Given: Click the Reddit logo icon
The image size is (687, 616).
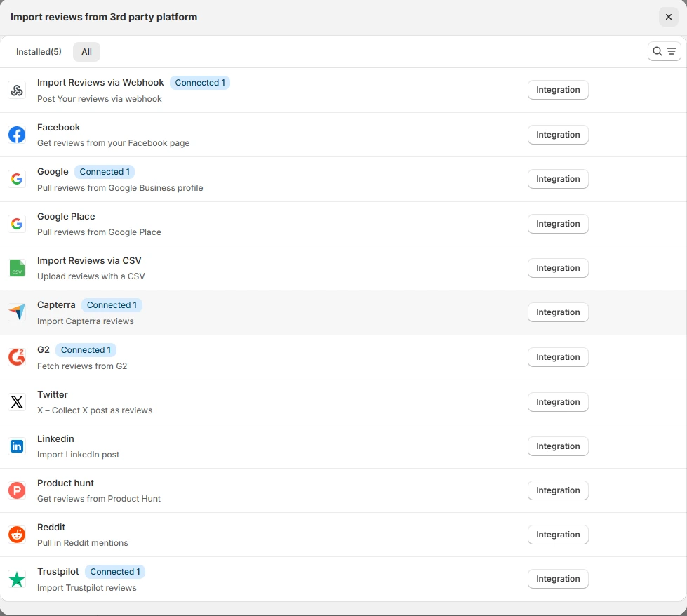Looking at the screenshot, I should 17,535.
